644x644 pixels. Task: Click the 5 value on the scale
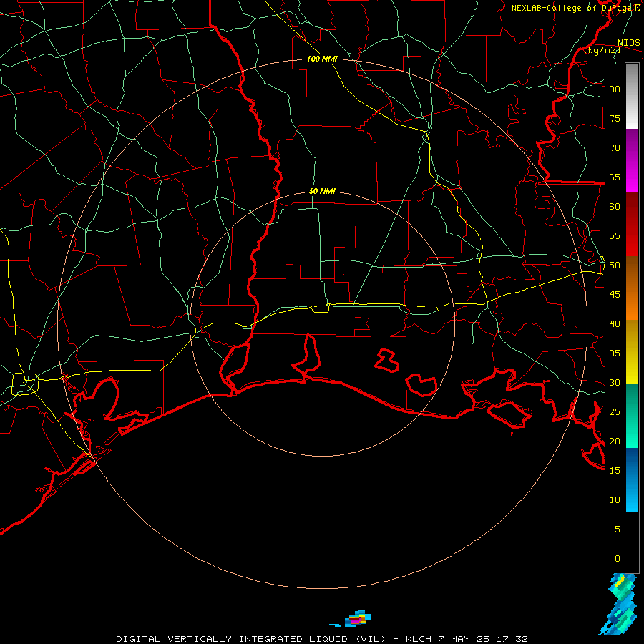(x=618, y=530)
